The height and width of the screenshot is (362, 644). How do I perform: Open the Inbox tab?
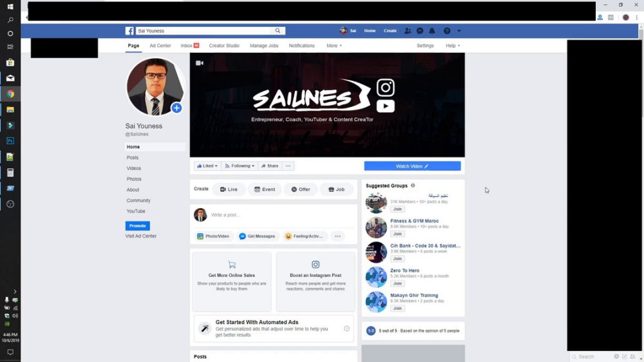[x=190, y=46]
